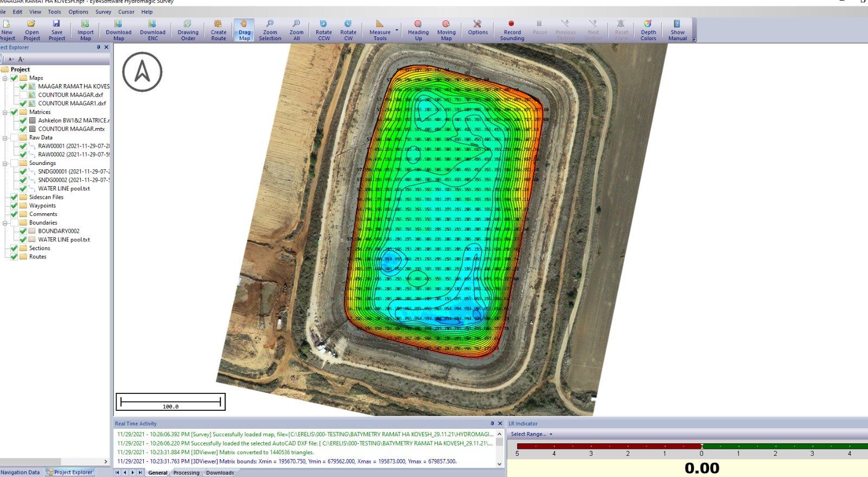Click the Import Map tool

(85, 30)
